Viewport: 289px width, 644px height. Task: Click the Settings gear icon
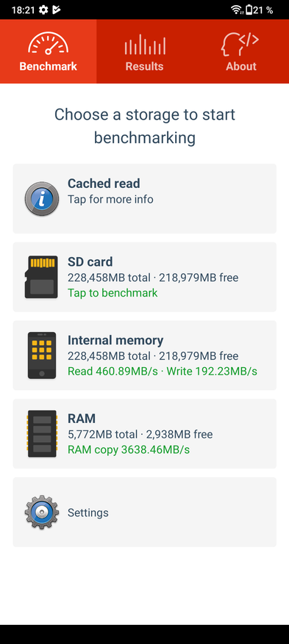41,512
